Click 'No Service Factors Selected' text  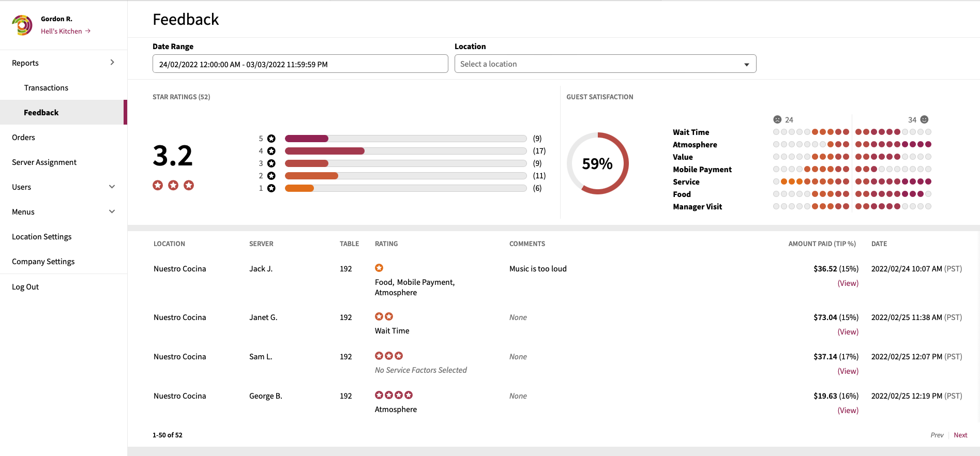(420, 370)
